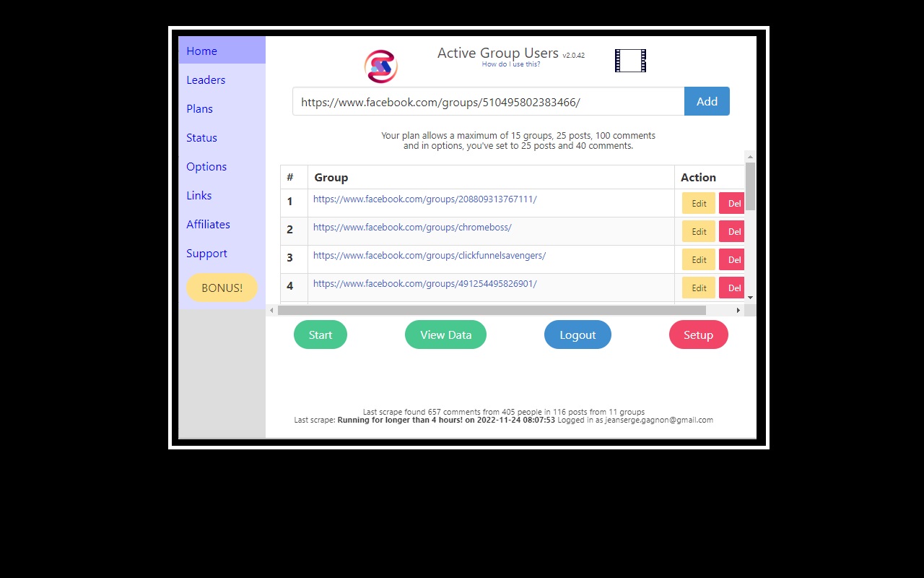Image resolution: width=924 pixels, height=578 pixels.
Task: Click the 'Running for longer than 4 hours!' status
Action: [x=400, y=420]
